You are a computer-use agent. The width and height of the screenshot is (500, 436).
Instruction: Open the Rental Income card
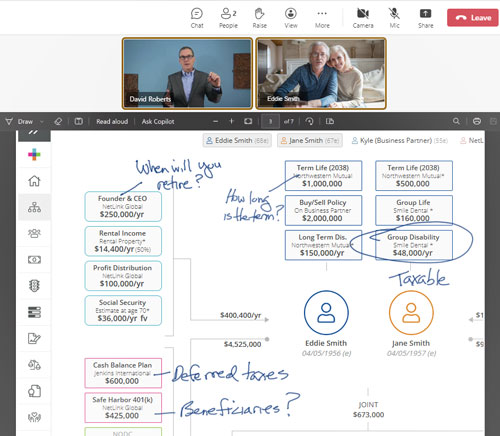click(123, 241)
